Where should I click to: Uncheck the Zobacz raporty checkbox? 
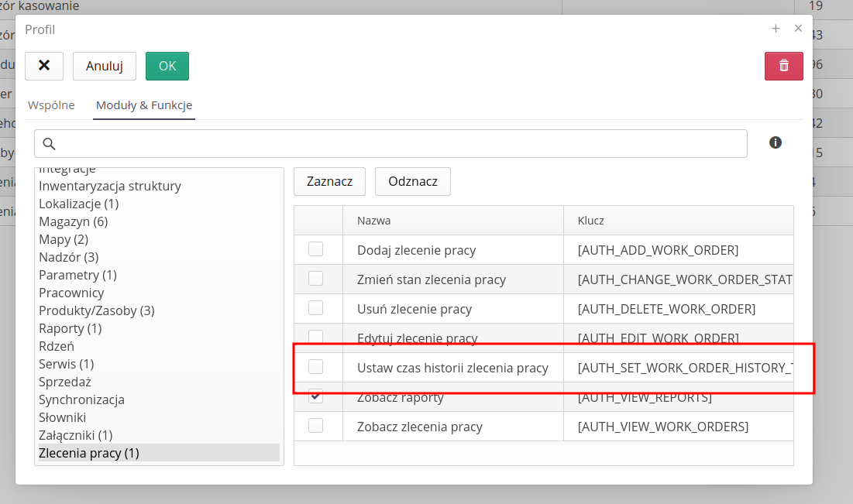tap(316, 397)
